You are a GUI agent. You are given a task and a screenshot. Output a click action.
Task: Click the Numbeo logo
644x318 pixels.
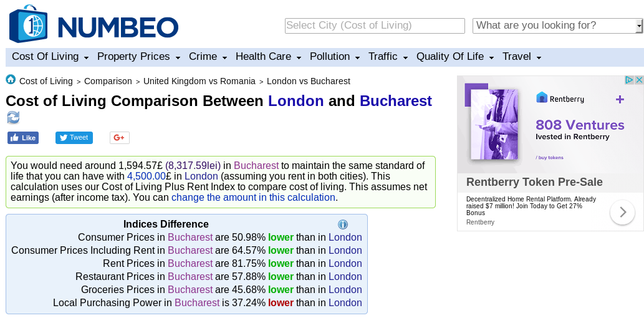(x=94, y=24)
